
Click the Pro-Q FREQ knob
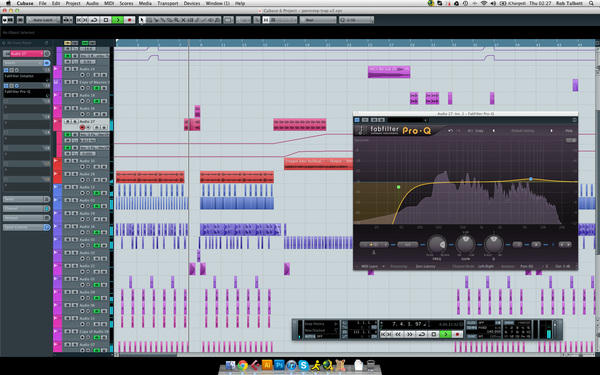[x=436, y=244]
